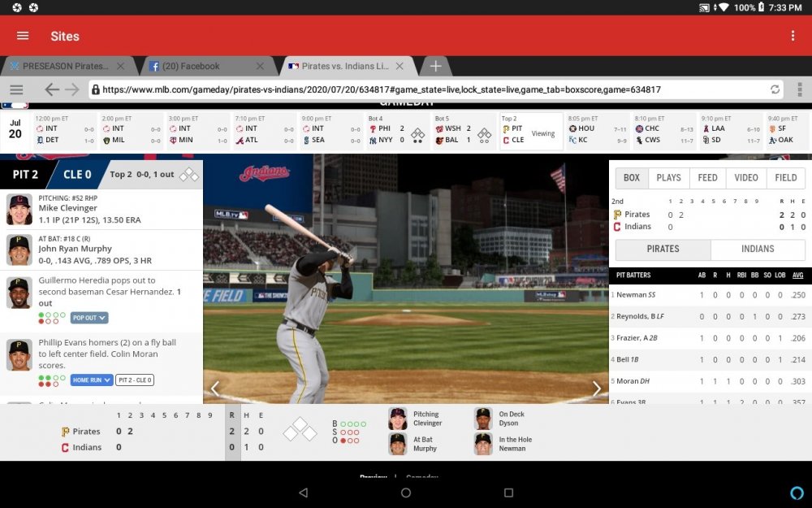
Task: Open browser options beside the reload icon
Action: (800, 89)
